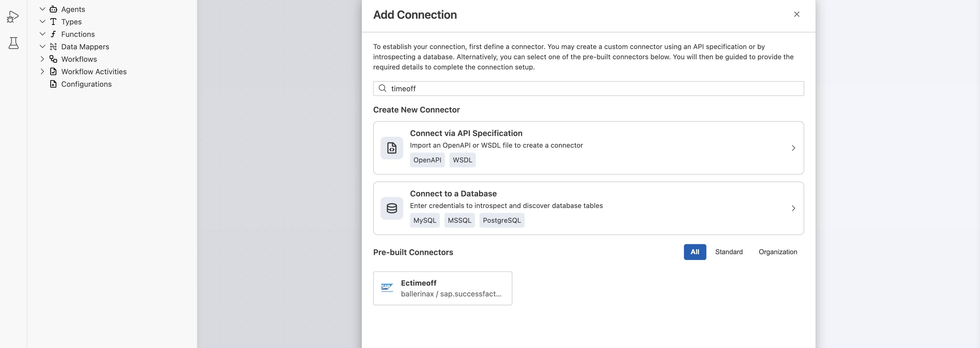Click the Configurations file icon
Screen dimensions: 980x348
tap(53, 84)
